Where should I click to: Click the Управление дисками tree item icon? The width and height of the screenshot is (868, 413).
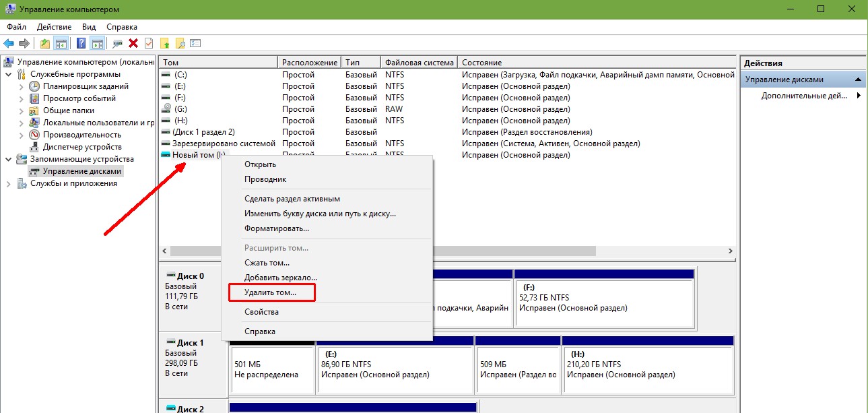34,171
